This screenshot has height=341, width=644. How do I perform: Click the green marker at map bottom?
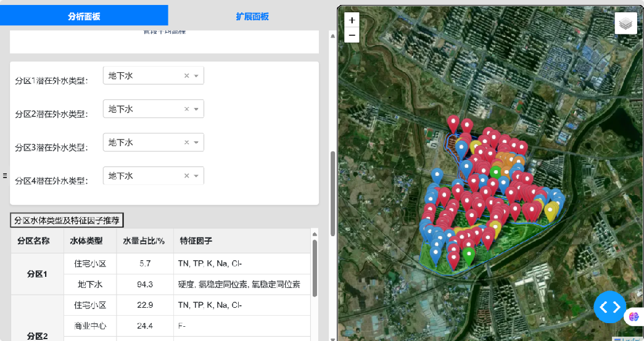coord(469,256)
